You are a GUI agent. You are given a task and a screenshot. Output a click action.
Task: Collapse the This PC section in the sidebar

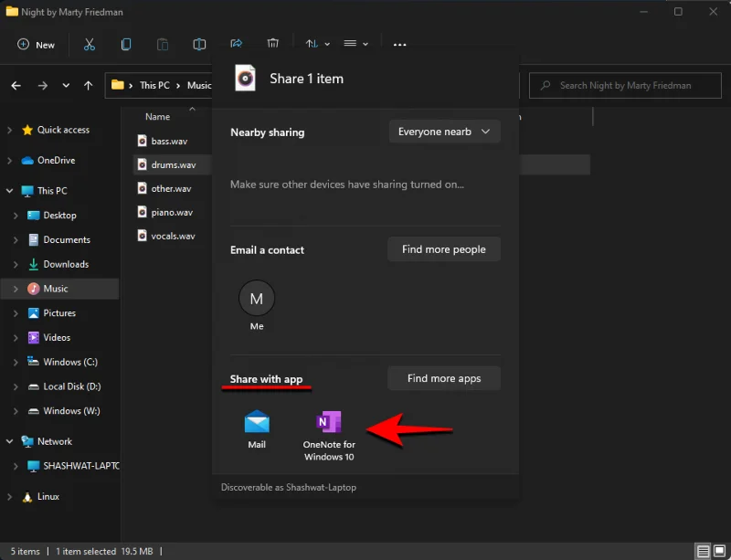[x=7, y=190]
